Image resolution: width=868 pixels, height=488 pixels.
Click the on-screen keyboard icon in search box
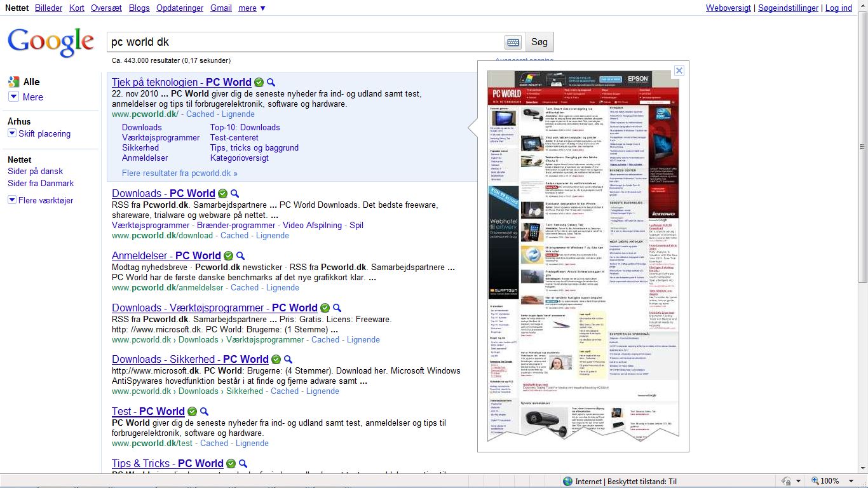click(x=513, y=43)
